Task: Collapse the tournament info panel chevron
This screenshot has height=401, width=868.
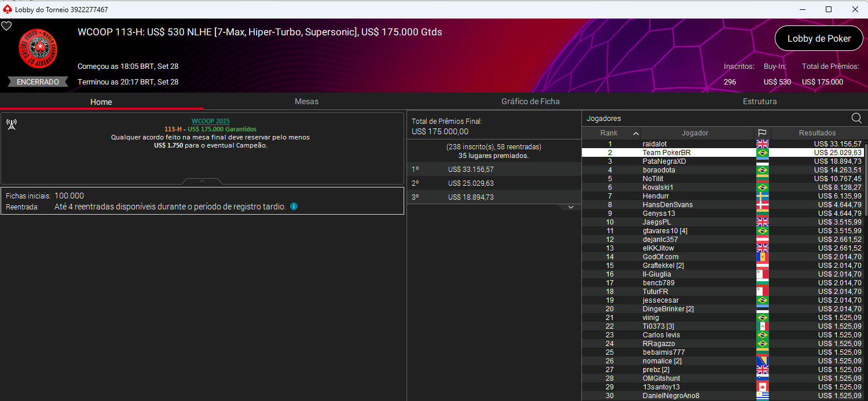Action: [x=202, y=181]
